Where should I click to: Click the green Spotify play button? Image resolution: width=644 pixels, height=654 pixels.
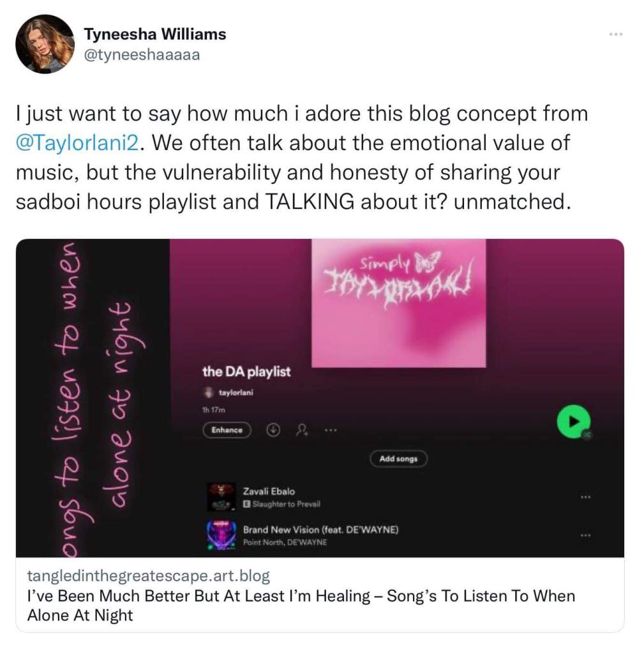coord(574,422)
